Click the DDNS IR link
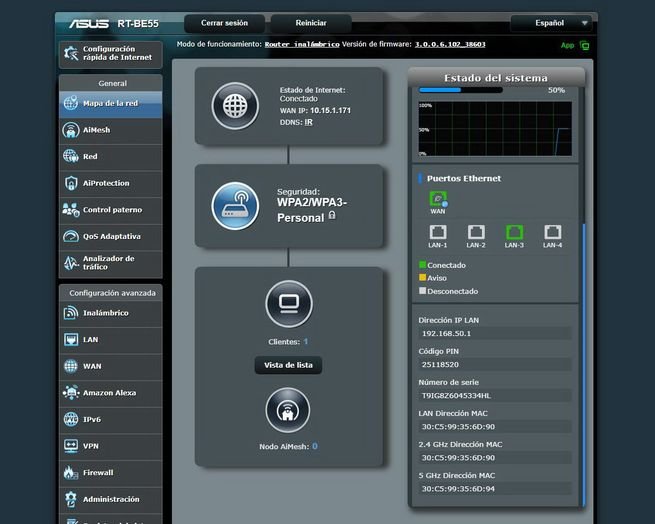Image resolution: width=655 pixels, height=524 pixels. click(x=309, y=122)
